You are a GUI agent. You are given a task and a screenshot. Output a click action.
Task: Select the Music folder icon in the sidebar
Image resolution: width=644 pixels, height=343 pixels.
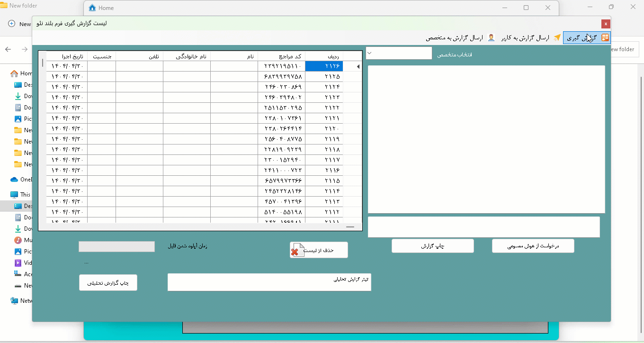pyautogui.click(x=18, y=240)
